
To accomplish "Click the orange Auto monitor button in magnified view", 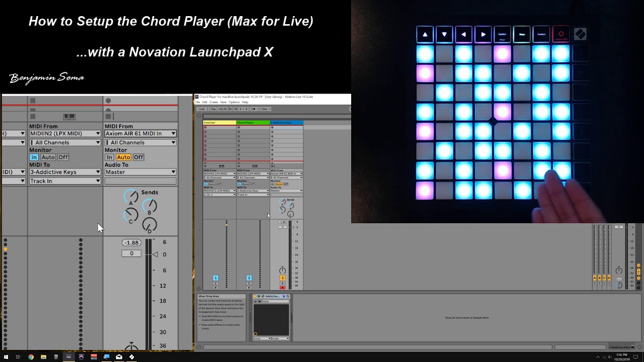I will click(123, 157).
